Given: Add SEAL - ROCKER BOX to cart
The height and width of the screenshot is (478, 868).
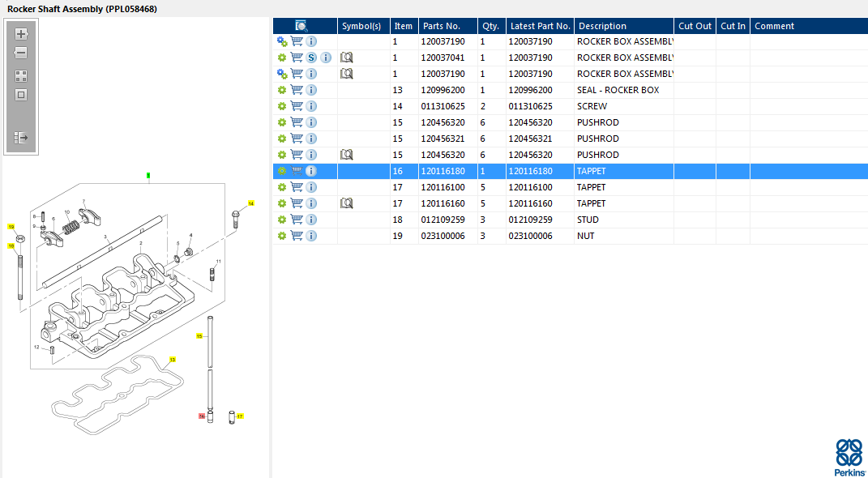Looking at the screenshot, I should 297,90.
